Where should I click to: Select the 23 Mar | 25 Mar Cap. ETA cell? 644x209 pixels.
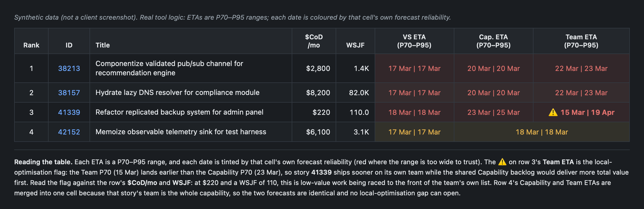coord(493,112)
